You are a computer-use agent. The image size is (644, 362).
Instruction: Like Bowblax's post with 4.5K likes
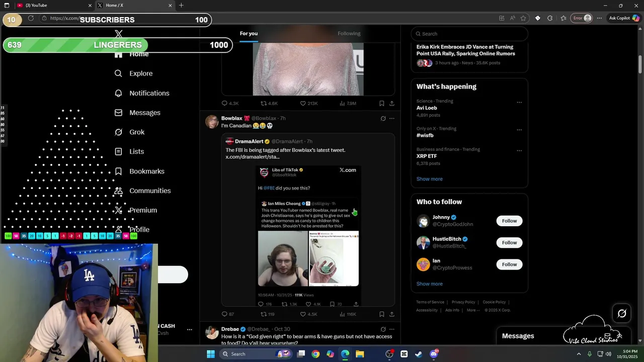(x=308, y=314)
